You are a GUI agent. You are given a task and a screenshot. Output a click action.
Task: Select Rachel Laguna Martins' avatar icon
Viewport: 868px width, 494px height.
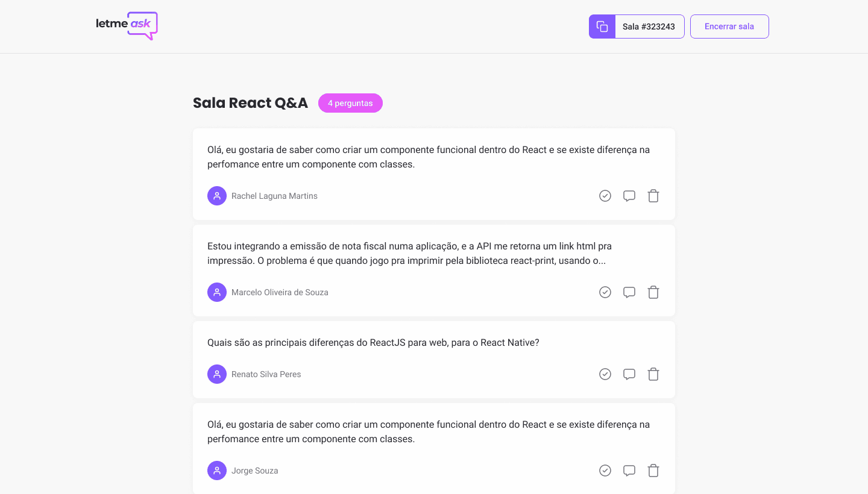click(217, 196)
